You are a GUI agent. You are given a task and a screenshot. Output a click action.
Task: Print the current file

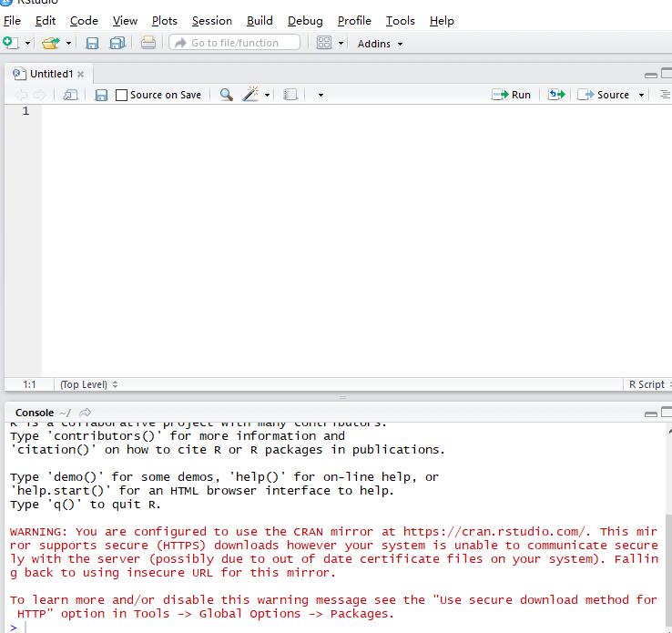click(148, 43)
